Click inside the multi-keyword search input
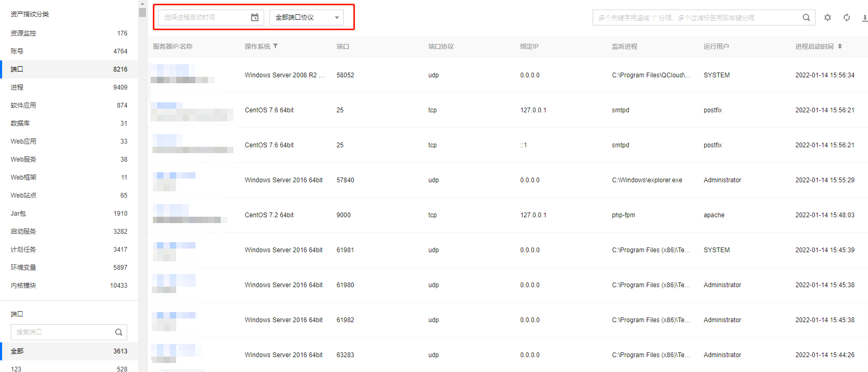 695,17
